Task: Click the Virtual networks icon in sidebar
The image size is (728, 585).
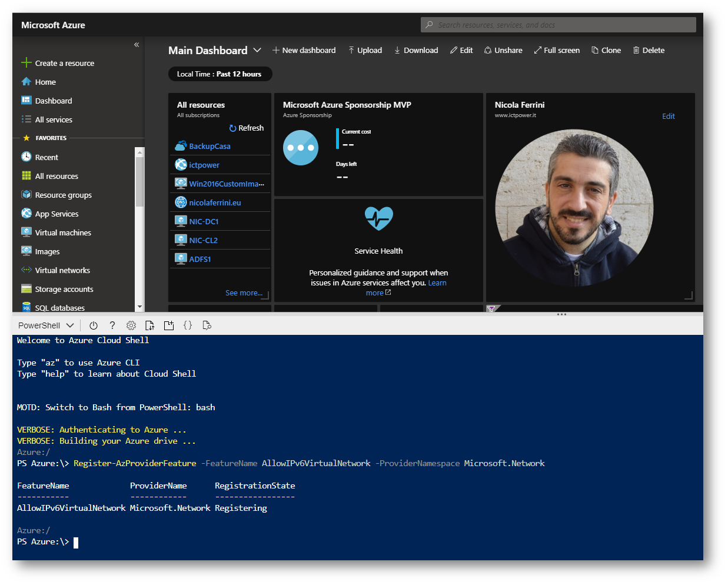Action: (26, 270)
